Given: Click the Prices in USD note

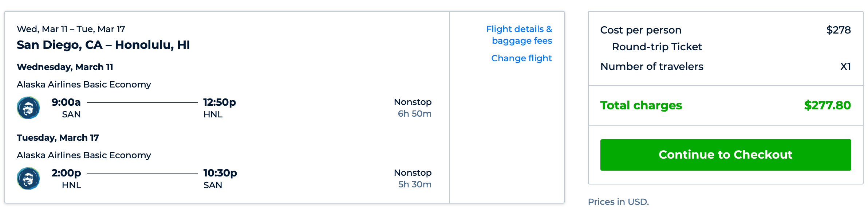Looking at the screenshot, I should 618,202.
